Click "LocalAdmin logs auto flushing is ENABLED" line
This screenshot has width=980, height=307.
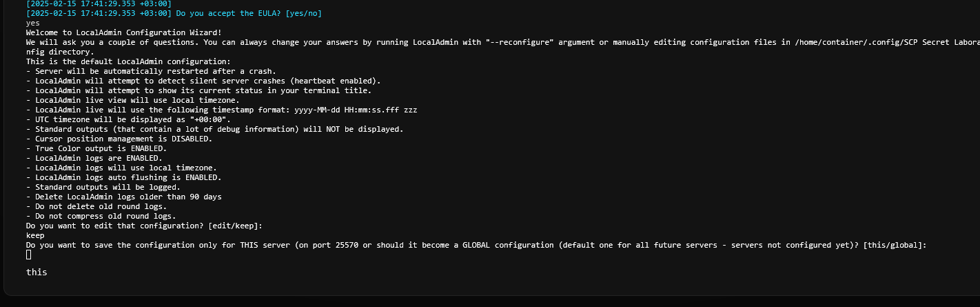pyautogui.click(x=124, y=177)
